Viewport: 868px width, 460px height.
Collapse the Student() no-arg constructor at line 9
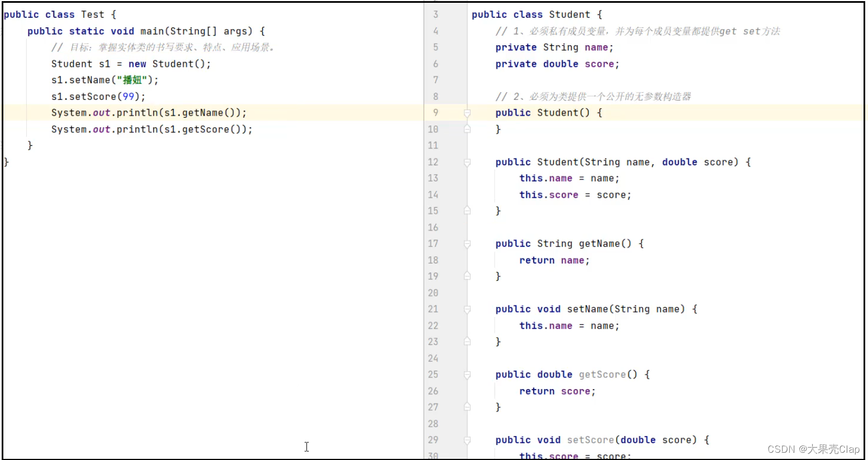point(467,113)
